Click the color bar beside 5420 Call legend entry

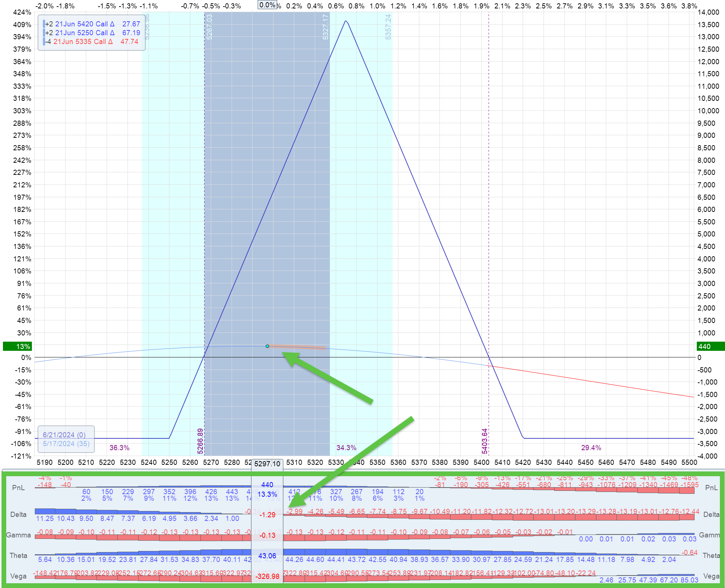coord(44,24)
